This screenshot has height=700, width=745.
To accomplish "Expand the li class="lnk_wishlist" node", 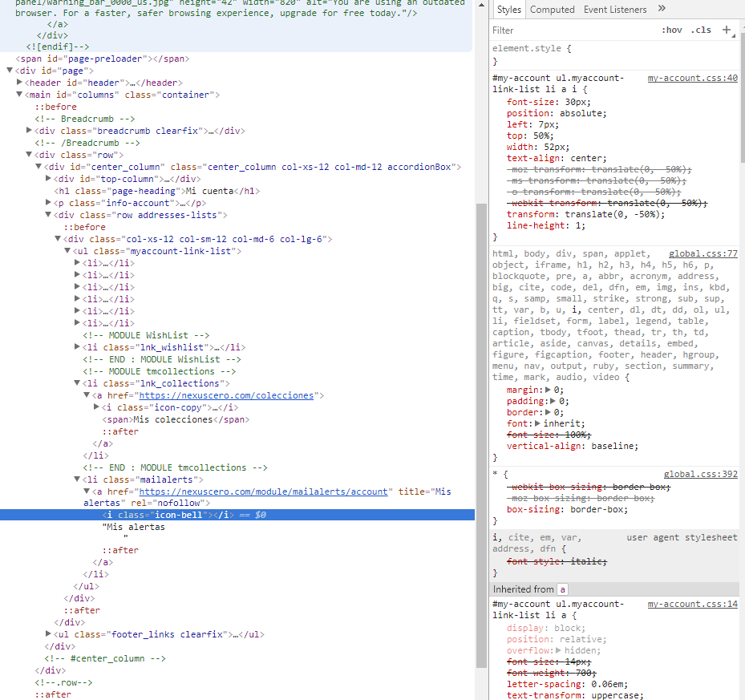I will [77, 347].
